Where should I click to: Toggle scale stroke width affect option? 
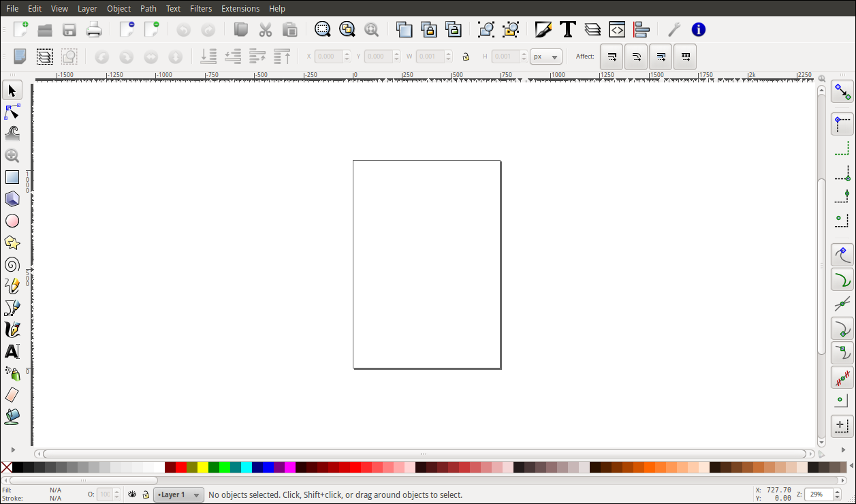point(612,57)
